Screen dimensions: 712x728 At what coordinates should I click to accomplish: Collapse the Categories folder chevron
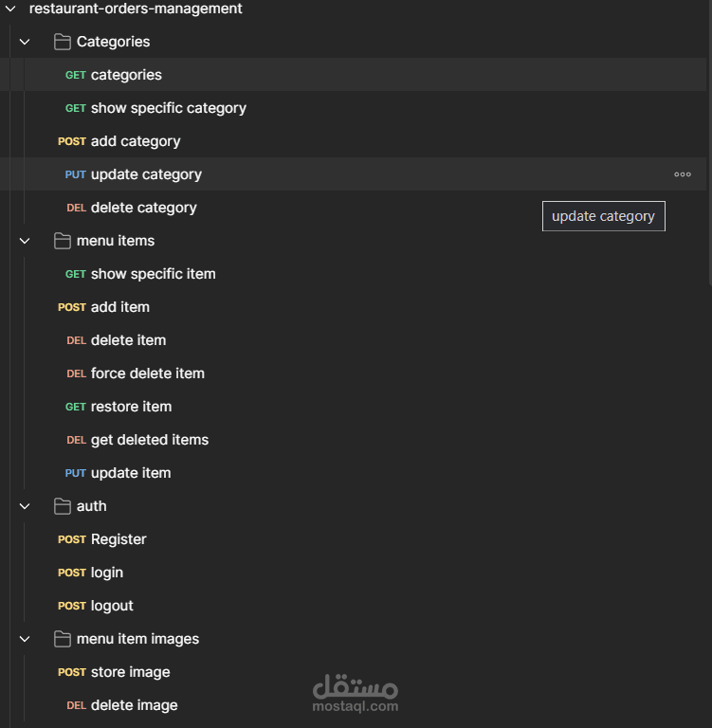pyautogui.click(x=26, y=42)
